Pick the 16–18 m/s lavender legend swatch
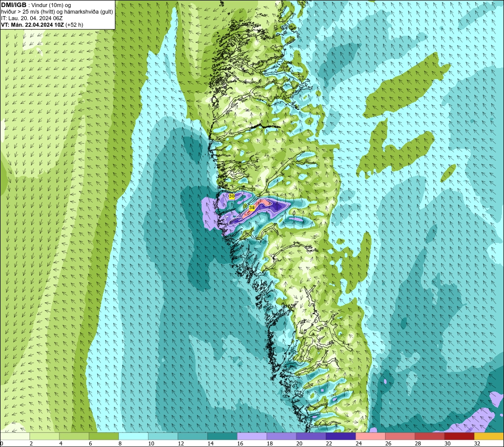504x447 pixels. [x=252, y=436]
